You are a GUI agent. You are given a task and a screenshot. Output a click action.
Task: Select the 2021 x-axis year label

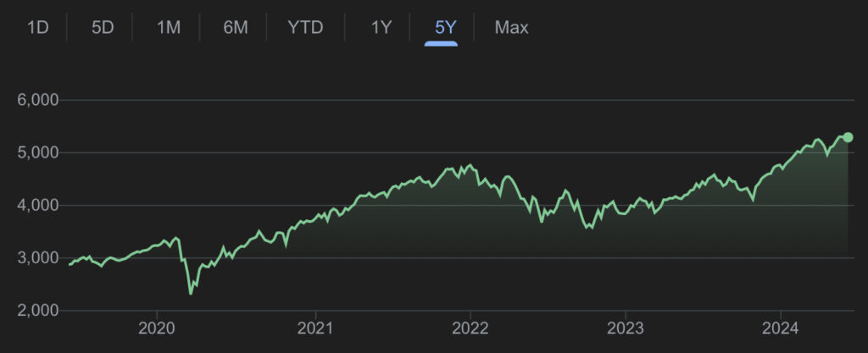pos(315,328)
